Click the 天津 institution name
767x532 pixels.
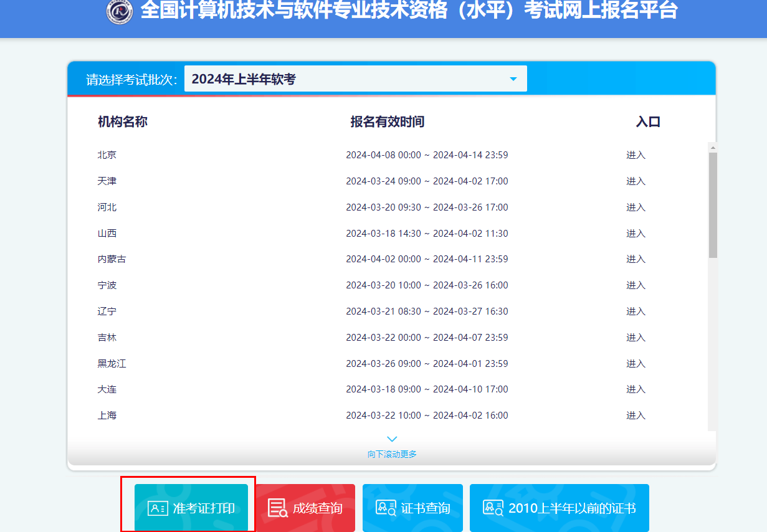point(107,181)
